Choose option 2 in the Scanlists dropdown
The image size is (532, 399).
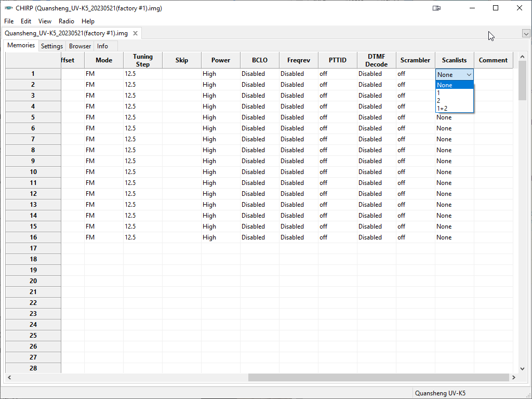pos(454,101)
